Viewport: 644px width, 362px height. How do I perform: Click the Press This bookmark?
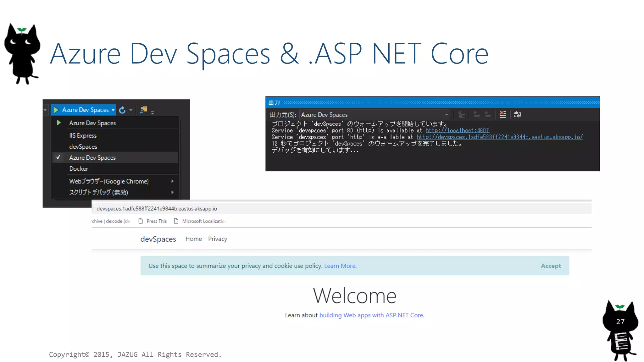153,221
